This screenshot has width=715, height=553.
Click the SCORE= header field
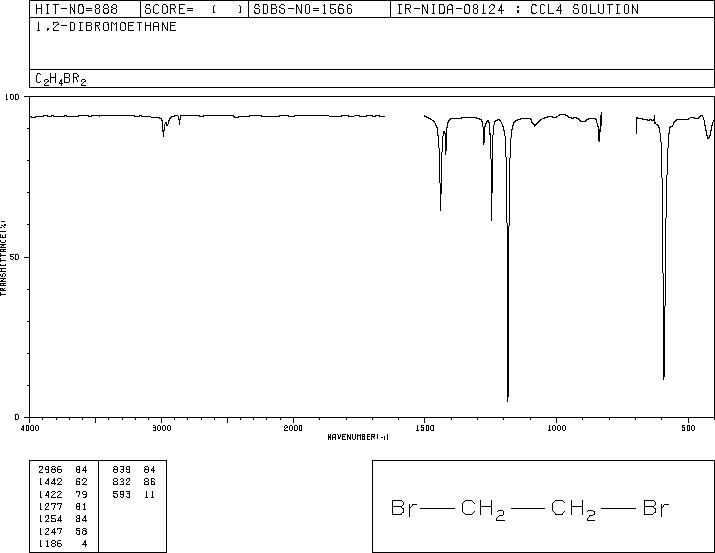click(x=193, y=9)
